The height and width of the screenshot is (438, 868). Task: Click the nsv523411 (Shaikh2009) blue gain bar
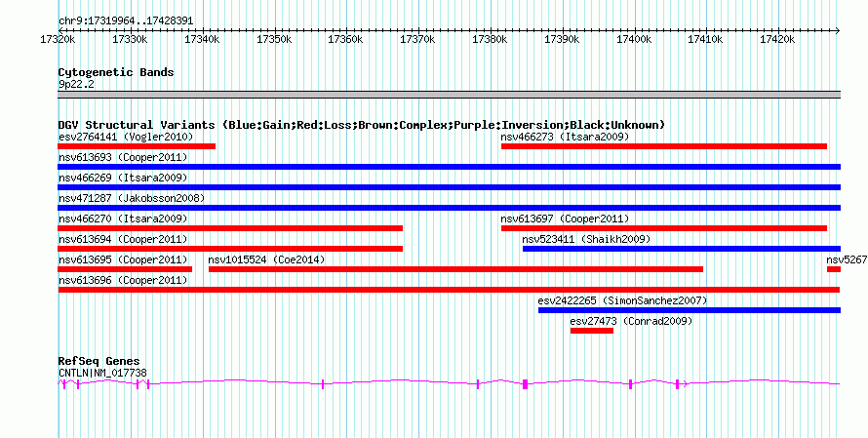(682, 249)
